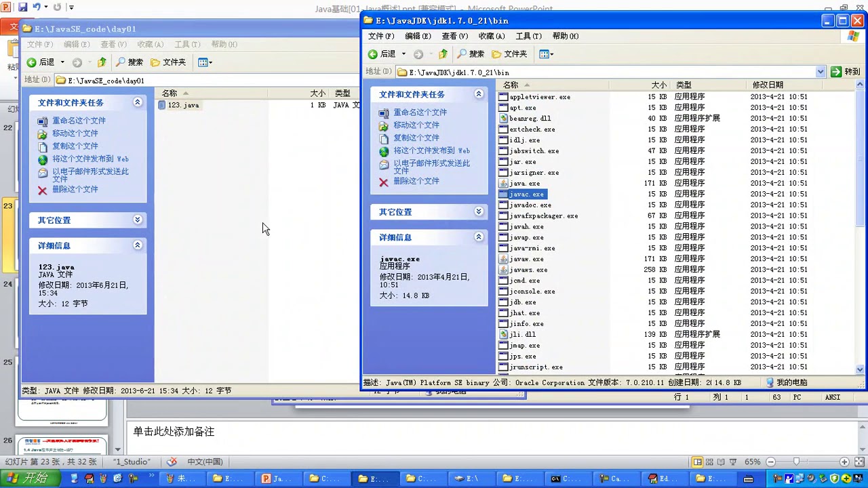This screenshot has width=868, height=488.
Task: Select beanreg.dll in the file list
Action: pos(525,118)
